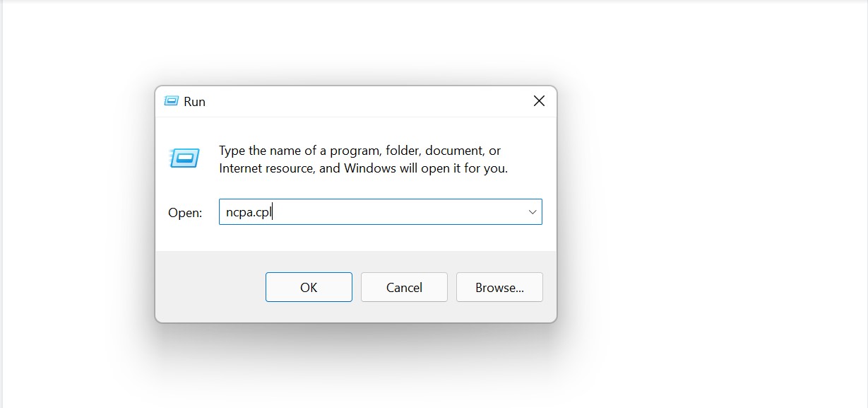The height and width of the screenshot is (408, 868).
Task: Click the "Open:" label
Action: 185,213
